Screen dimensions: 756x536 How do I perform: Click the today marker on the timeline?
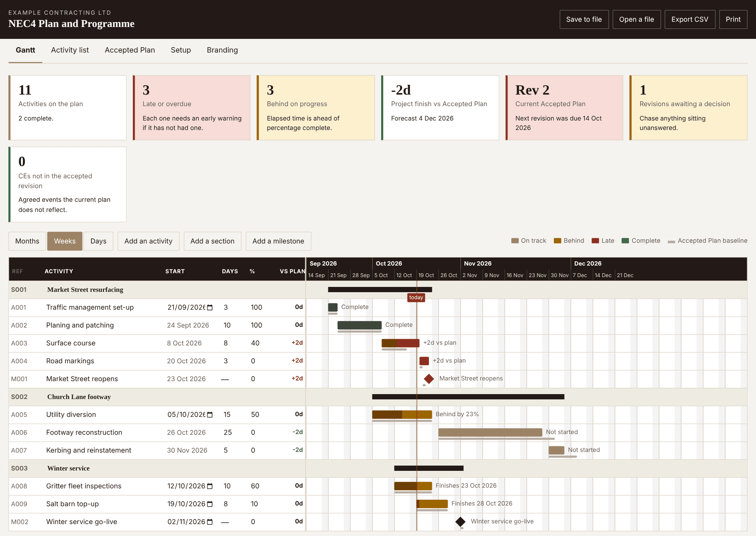(x=416, y=297)
